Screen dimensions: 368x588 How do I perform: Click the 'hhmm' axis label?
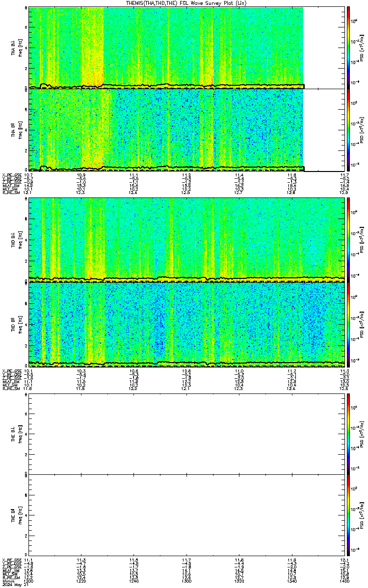pyautogui.click(x=7, y=582)
